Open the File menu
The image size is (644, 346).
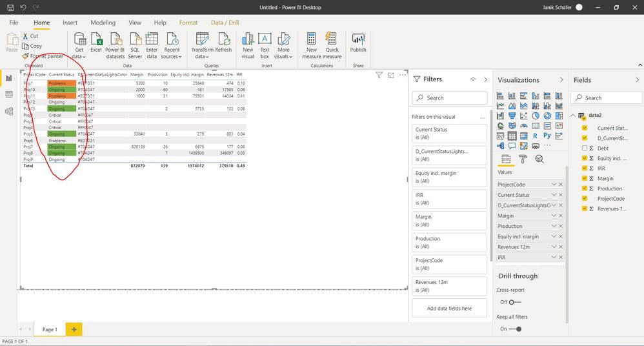tap(14, 23)
